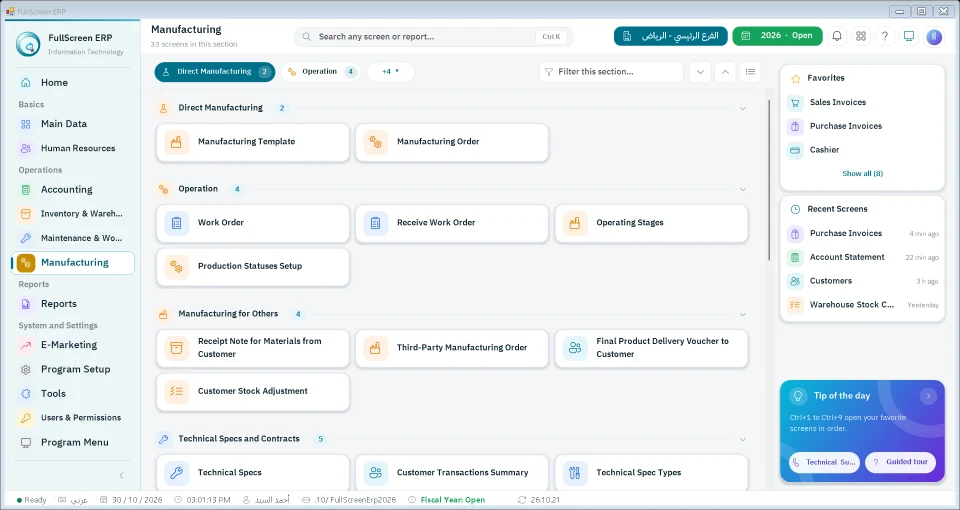The image size is (960, 510).
Task: Click the help question mark icon
Action: coord(885,36)
